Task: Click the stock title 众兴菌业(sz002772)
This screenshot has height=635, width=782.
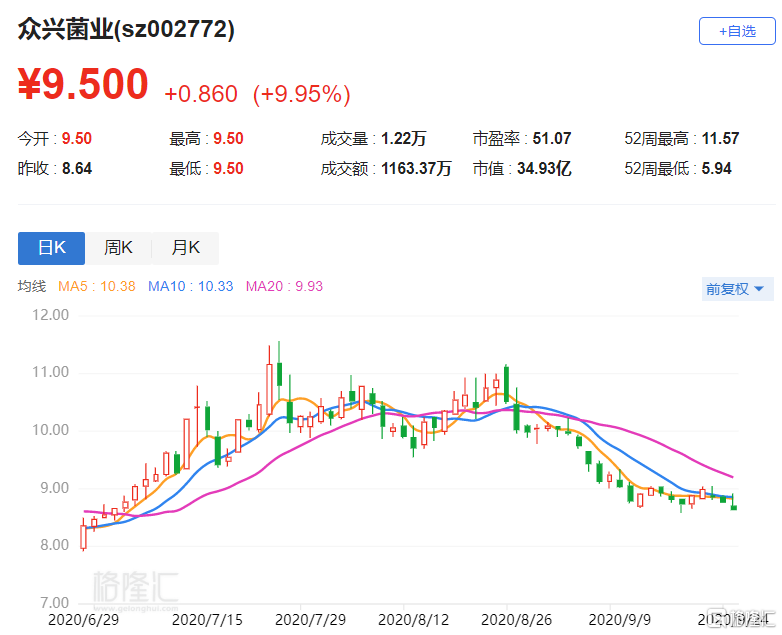Action: [x=126, y=29]
